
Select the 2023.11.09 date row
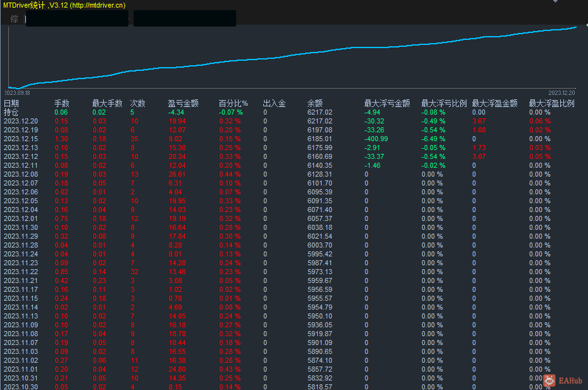(21, 325)
